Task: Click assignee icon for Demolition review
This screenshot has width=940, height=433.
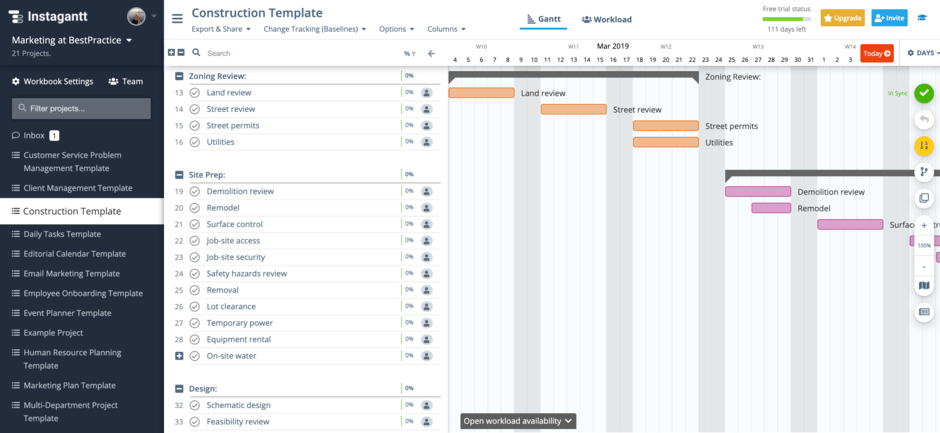Action: tap(426, 191)
